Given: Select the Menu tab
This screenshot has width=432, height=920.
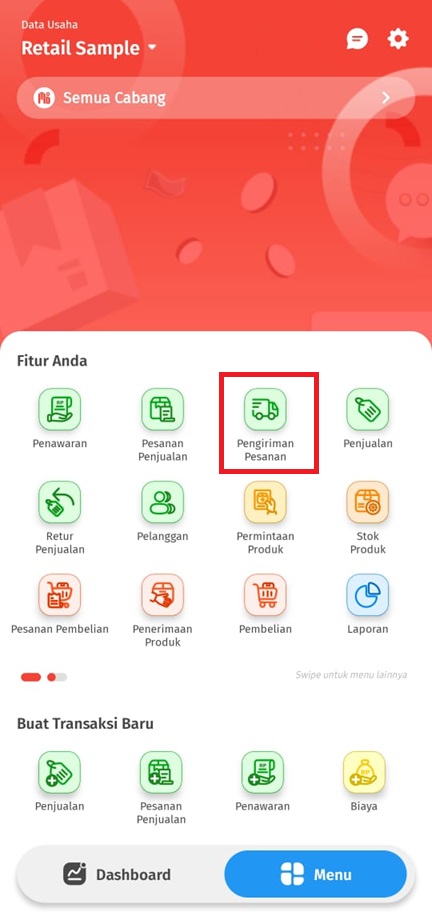Looking at the screenshot, I should tap(316, 875).
